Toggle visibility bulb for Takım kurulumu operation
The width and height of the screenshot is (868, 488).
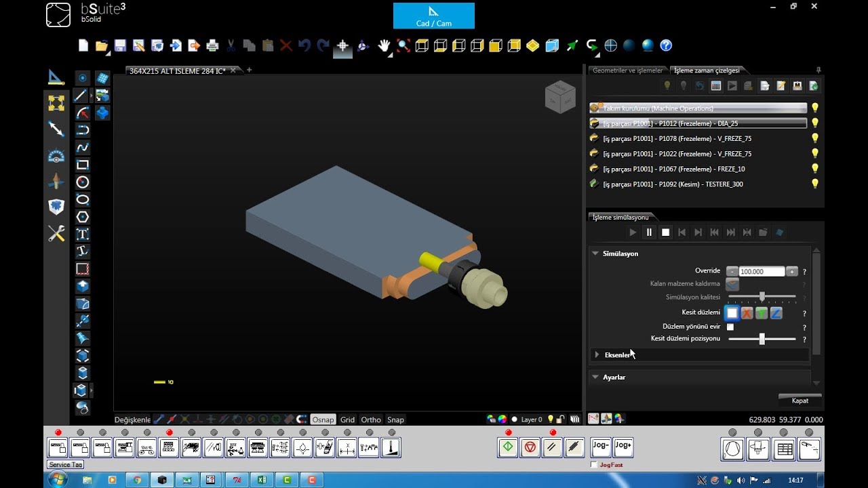[x=815, y=108]
